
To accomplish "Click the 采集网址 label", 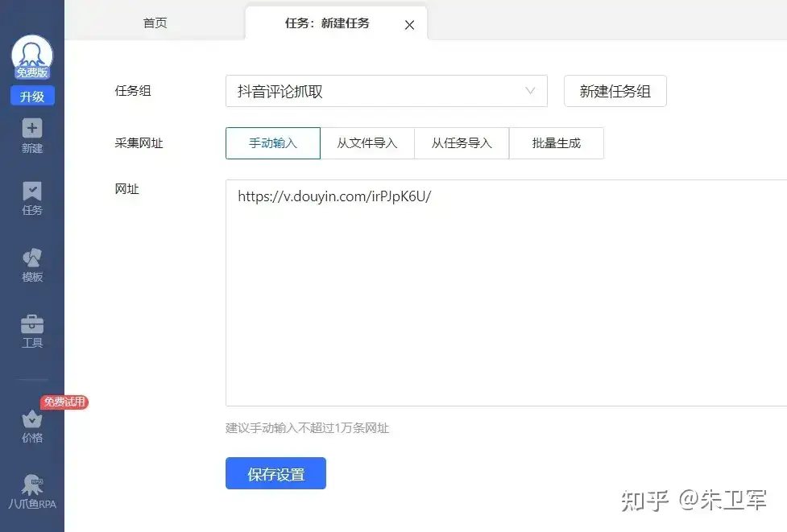I will coord(139,143).
